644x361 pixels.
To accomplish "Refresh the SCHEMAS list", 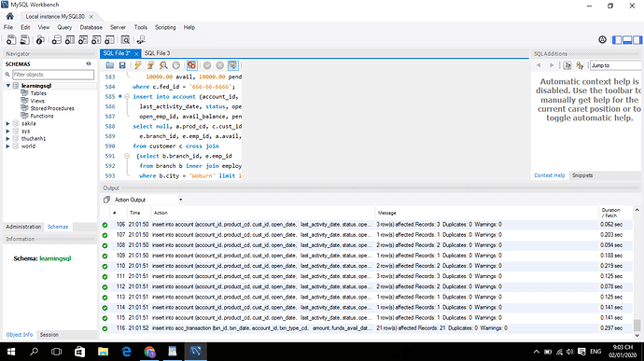I will [89, 63].
